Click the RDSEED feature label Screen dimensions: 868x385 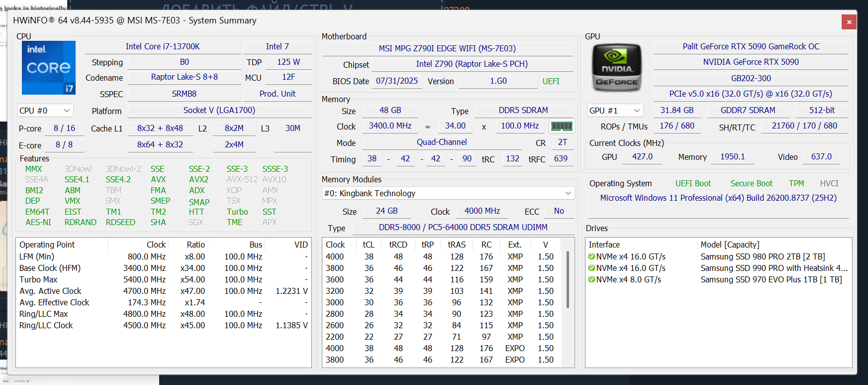(x=120, y=223)
